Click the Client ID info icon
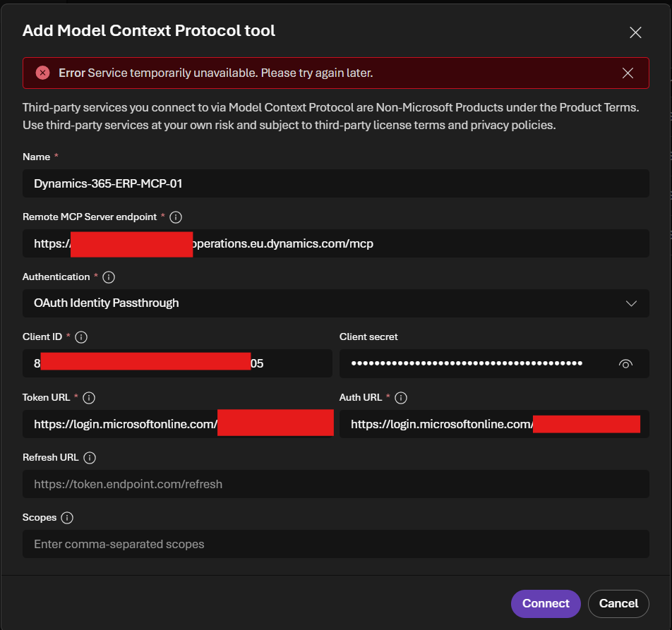The image size is (672, 630). click(81, 337)
